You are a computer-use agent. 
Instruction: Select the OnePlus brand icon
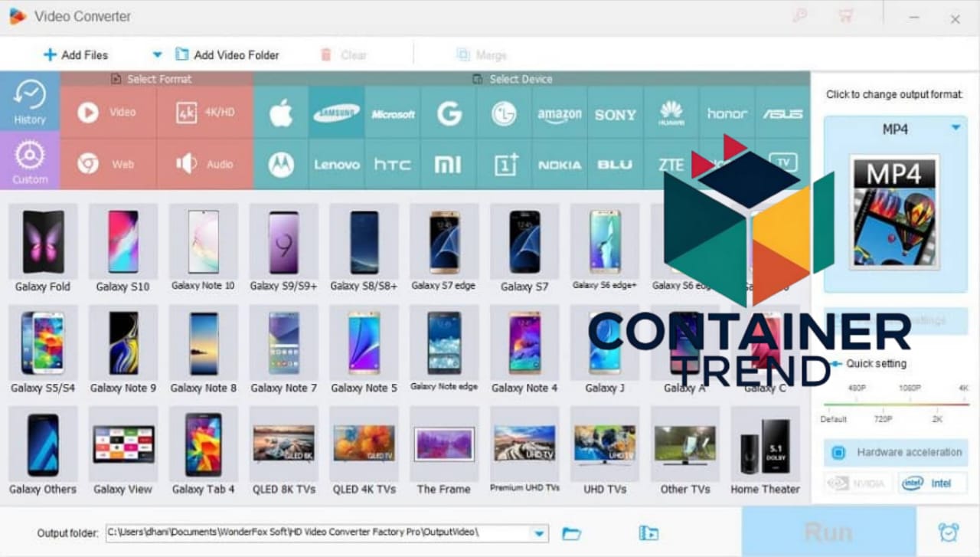click(504, 164)
